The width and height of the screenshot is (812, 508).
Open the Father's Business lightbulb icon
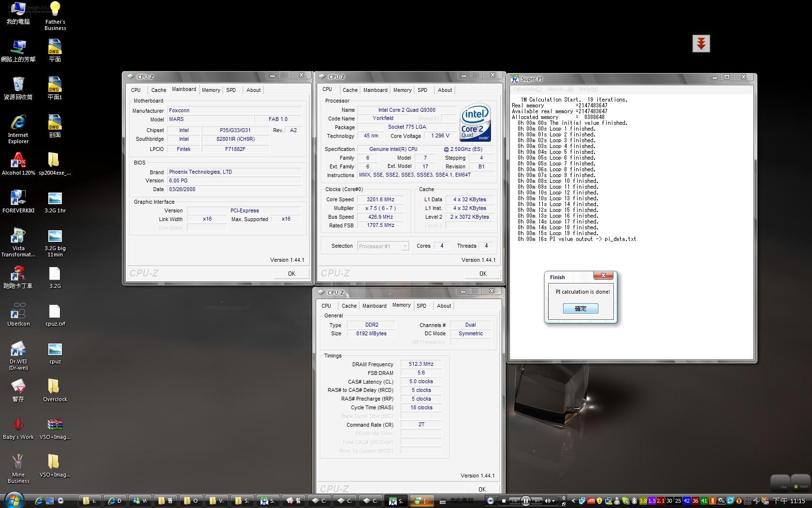point(55,16)
